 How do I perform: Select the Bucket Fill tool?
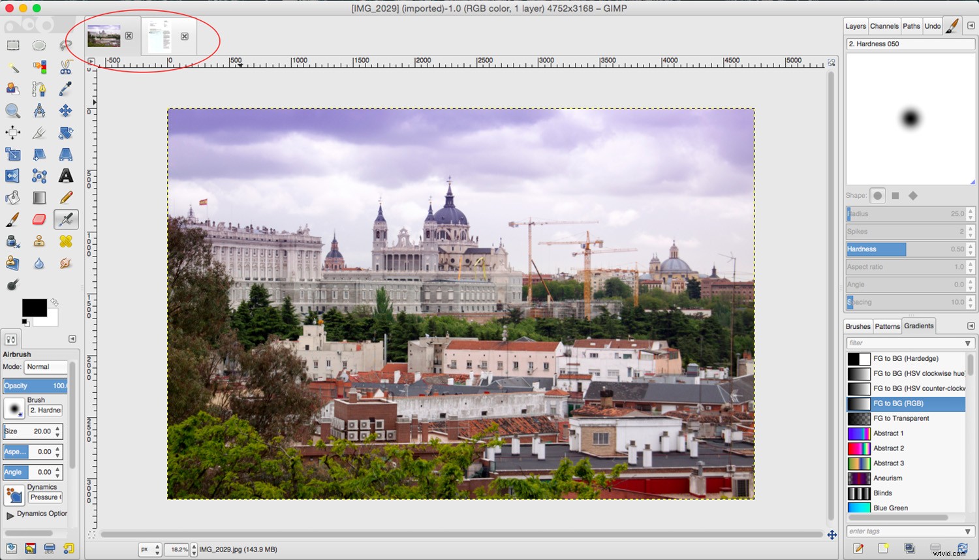pyautogui.click(x=13, y=197)
